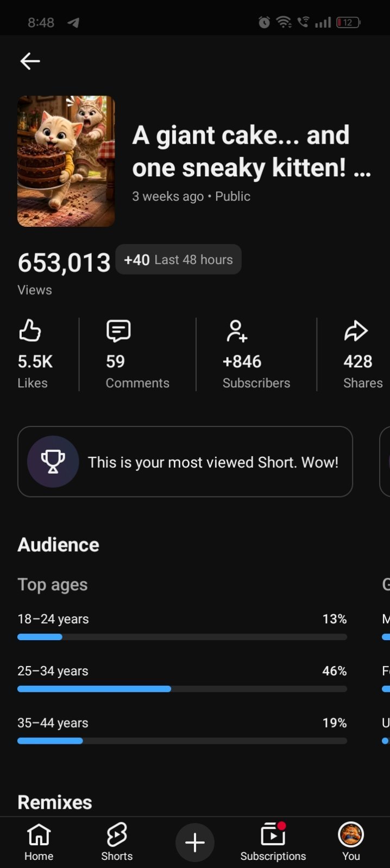
Task: Tap the 653,013 views count
Action: pyautogui.click(x=64, y=263)
